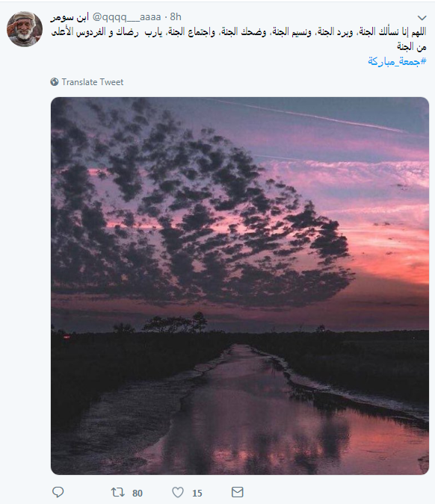Viewport: 435px width, 504px height.
Task: View the 80 retweets count
Action: click(138, 493)
